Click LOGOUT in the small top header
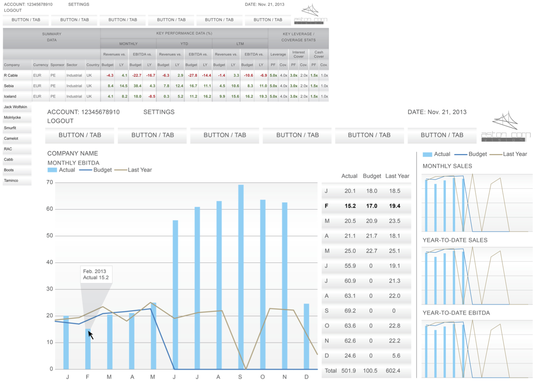Viewport: 548px width, 392px height. click(13, 10)
